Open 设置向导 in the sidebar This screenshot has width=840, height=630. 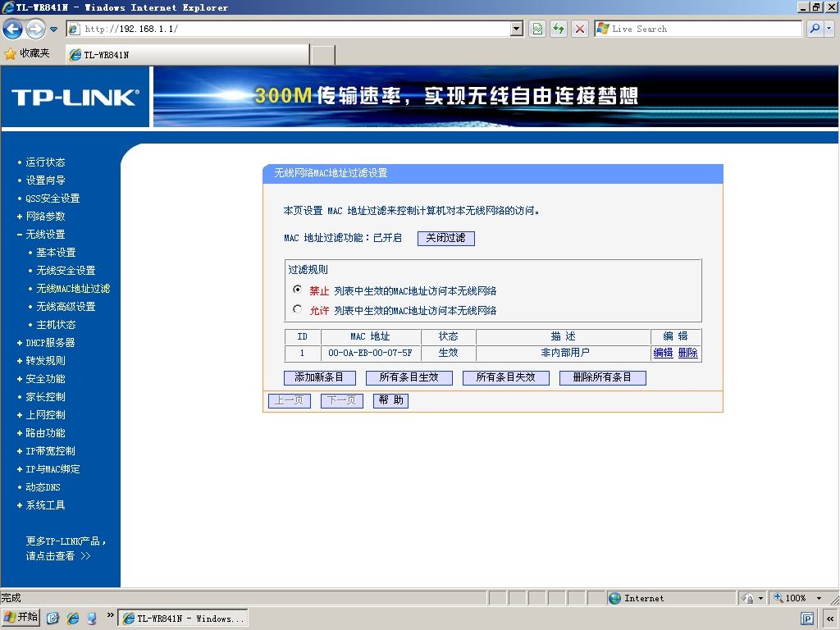click(x=45, y=180)
